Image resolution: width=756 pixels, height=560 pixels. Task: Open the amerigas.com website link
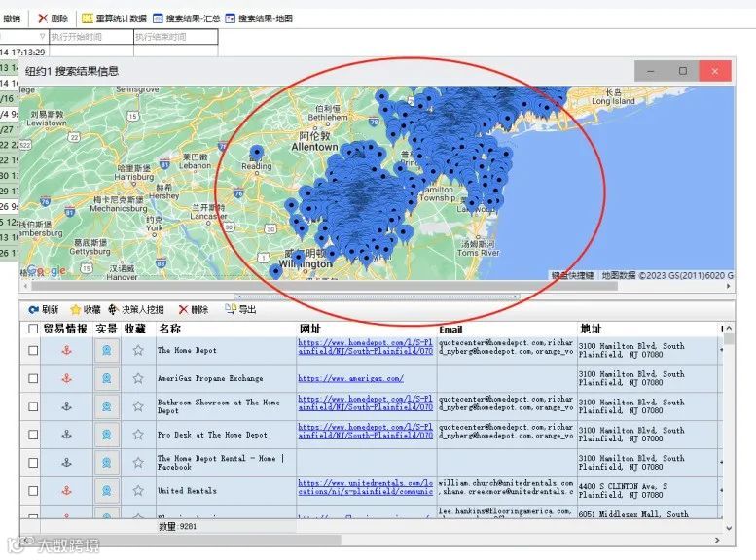350,378
